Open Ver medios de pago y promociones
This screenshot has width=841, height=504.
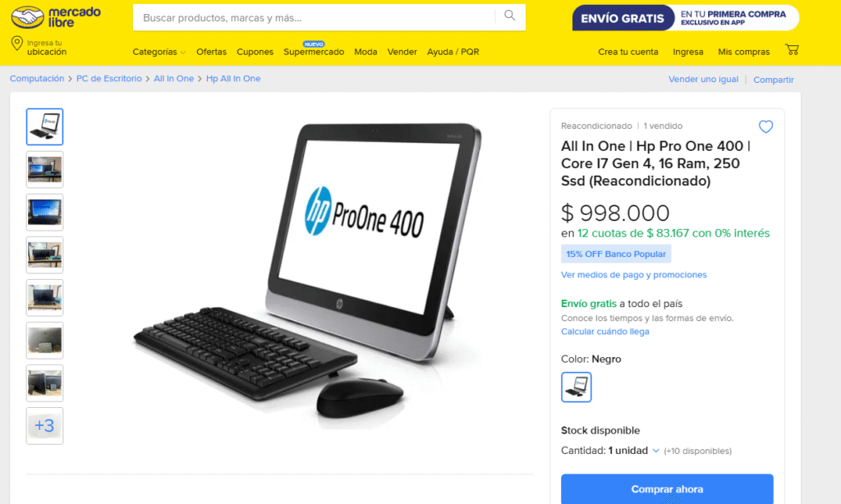coord(633,275)
